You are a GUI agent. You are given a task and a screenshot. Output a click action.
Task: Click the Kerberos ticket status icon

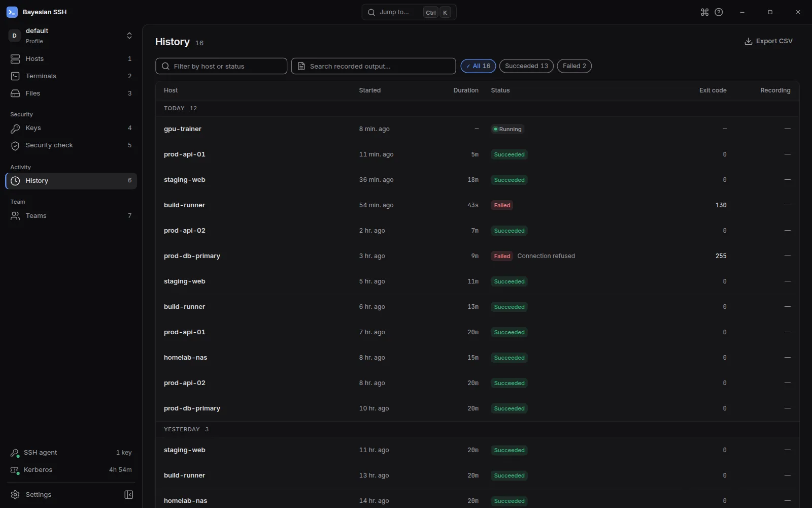[x=15, y=470]
